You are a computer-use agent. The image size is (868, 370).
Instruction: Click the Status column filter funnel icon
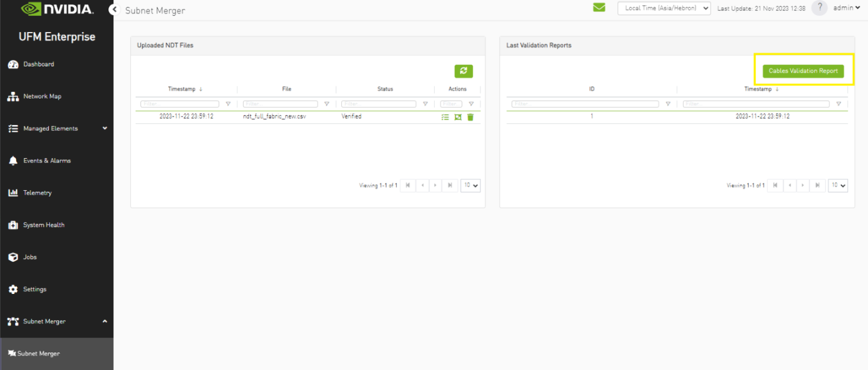pos(425,104)
